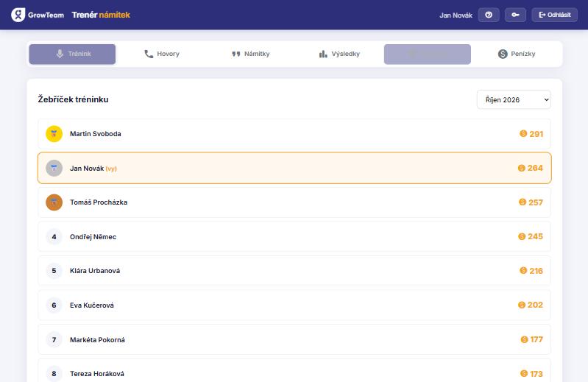Go to the Námitky tab
The height and width of the screenshot is (382, 588).
point(250,54)
